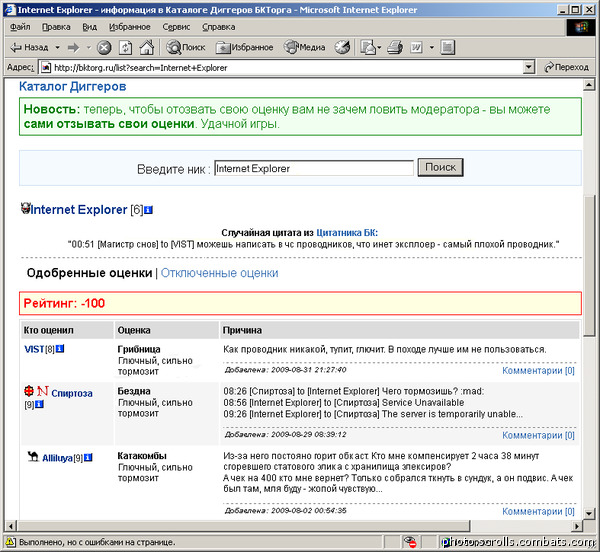Click the camel icon beside Alliluya
Screen dimensions: 600x552
[33, 456]
